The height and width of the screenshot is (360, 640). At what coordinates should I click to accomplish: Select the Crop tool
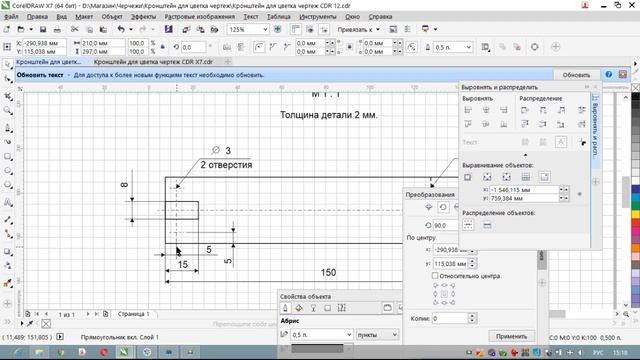[x=7, y=96]
